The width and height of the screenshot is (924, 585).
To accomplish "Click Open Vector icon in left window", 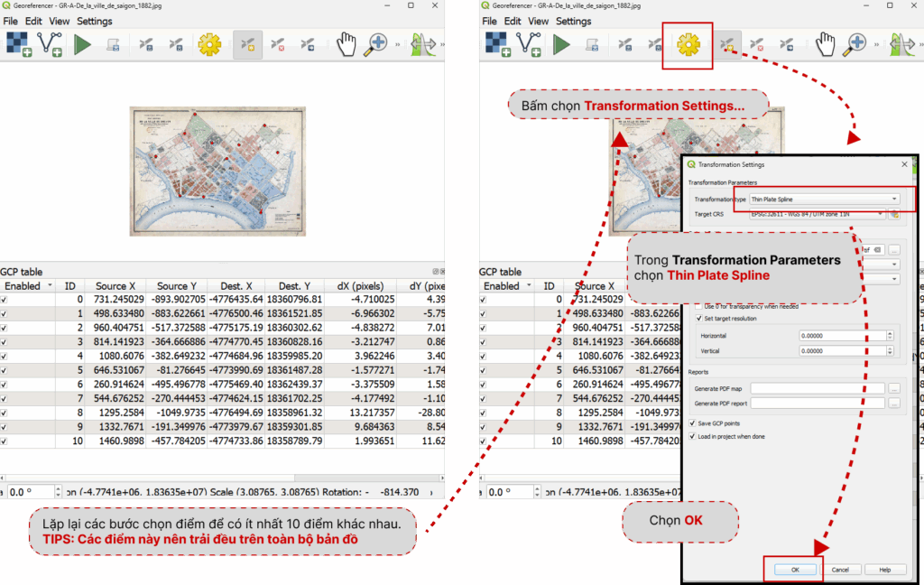I will (50, 44).
